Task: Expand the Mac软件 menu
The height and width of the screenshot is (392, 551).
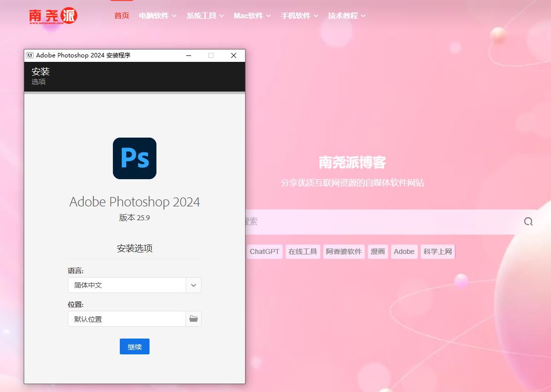Action: click(252, 16)
